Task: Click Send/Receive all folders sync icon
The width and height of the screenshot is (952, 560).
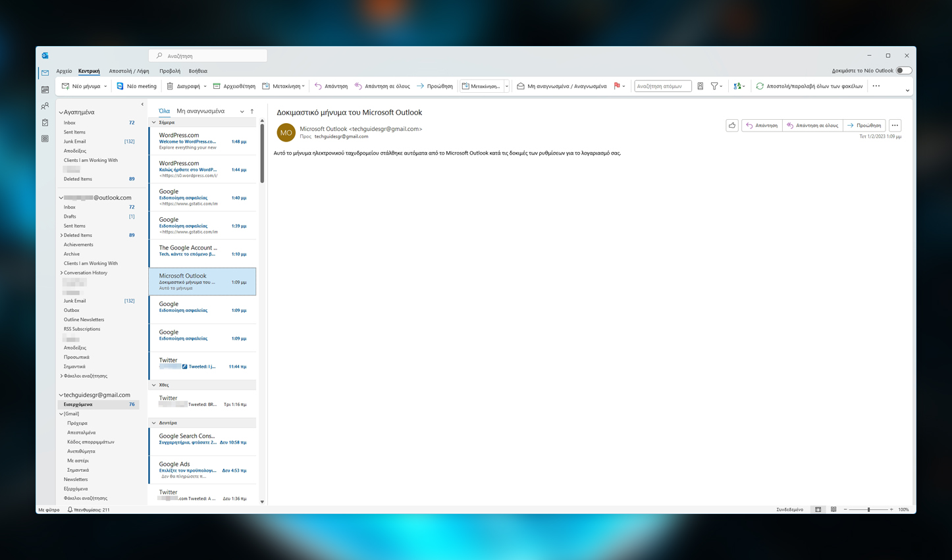Action: tap(760, 86)
